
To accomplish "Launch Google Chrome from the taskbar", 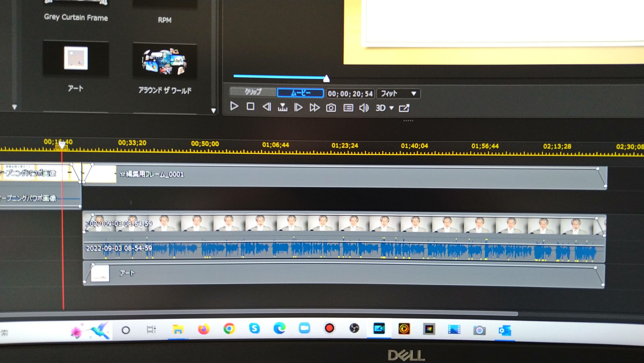I will click(229, 329).
